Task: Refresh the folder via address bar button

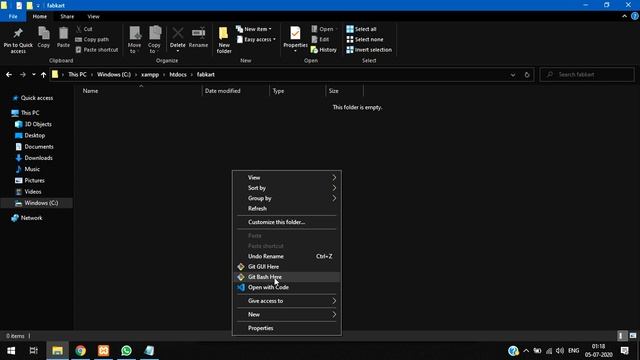Action: pos(527,75)
